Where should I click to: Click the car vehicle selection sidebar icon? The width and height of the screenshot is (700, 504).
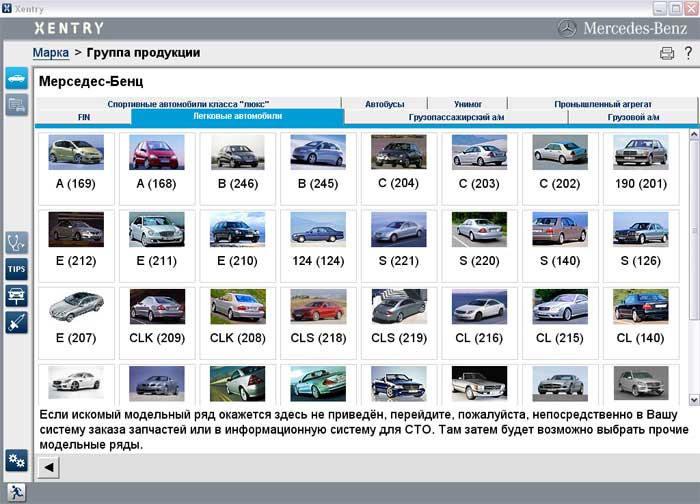[16, 78]
